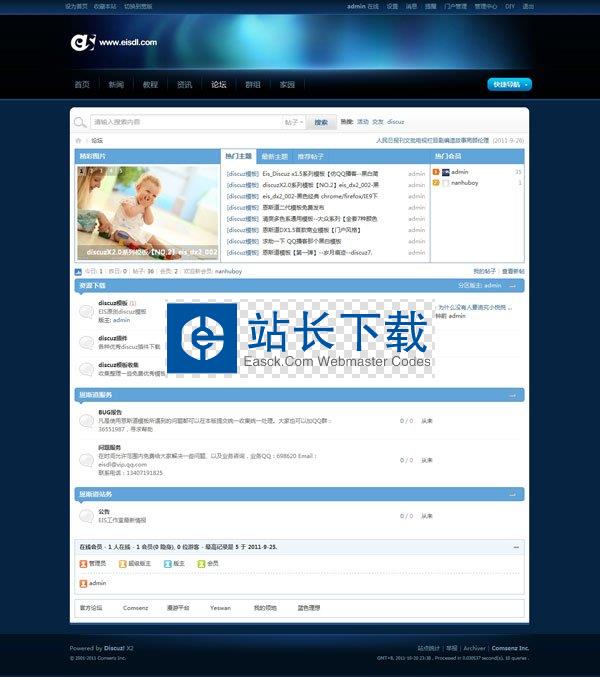Open 设置 in the top bar
The image size is (600, 677).
[392, 6]
